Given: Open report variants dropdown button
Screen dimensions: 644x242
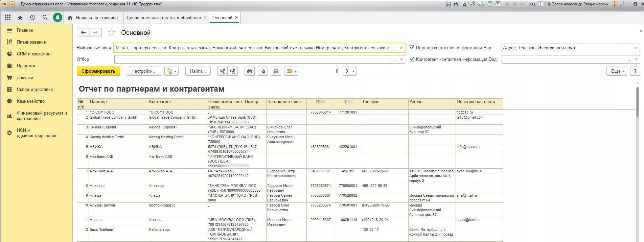Looking at the screenshot, I should click(171, 71).
